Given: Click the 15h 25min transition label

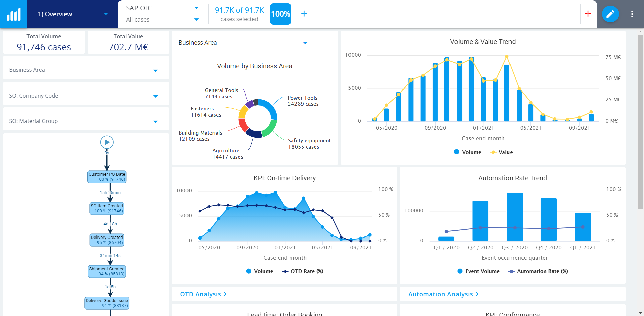Looking at the screenshot, I should tap(110, 192).
